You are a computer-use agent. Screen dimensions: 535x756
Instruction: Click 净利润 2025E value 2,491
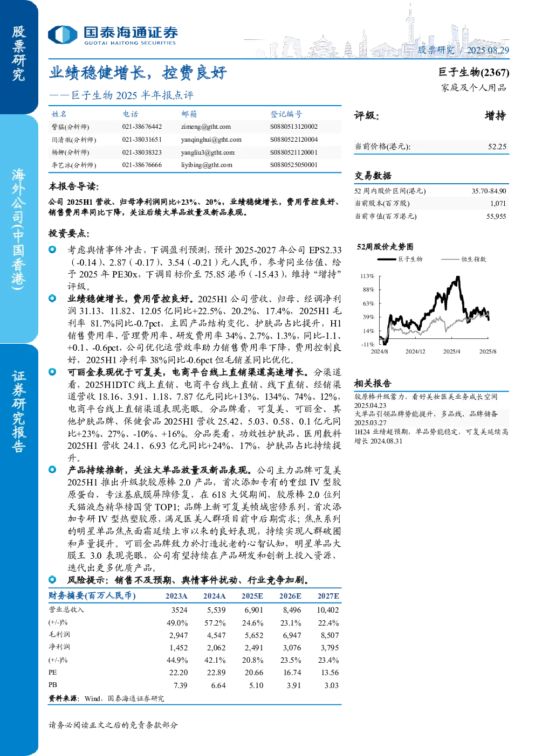click(x=254, y=648)
